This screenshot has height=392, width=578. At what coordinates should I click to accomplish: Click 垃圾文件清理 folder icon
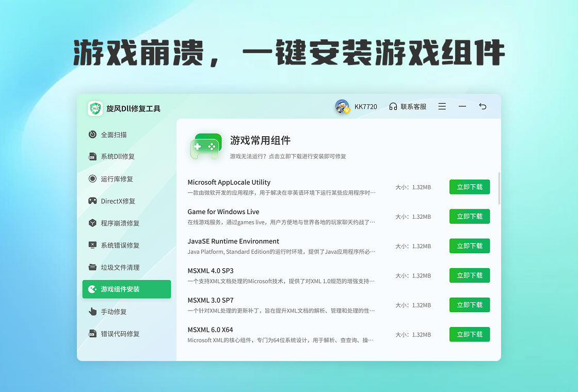pos(92,267)
